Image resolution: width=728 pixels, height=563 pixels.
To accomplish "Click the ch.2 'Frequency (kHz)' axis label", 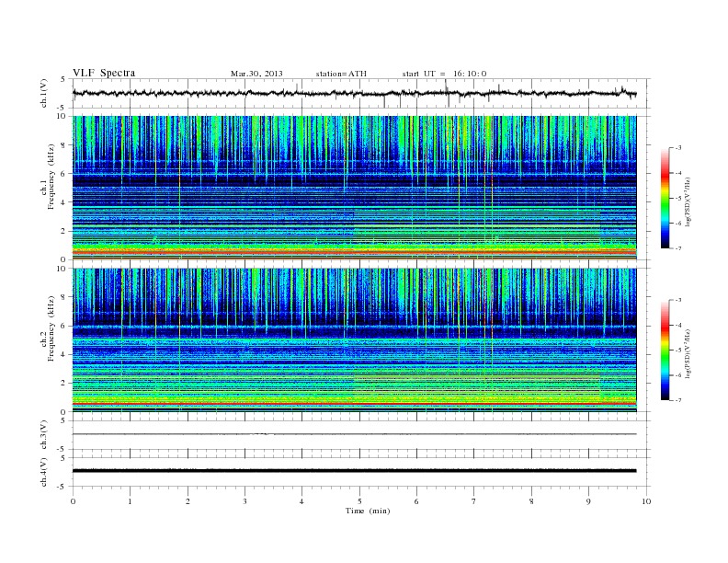I will [51, 328].
